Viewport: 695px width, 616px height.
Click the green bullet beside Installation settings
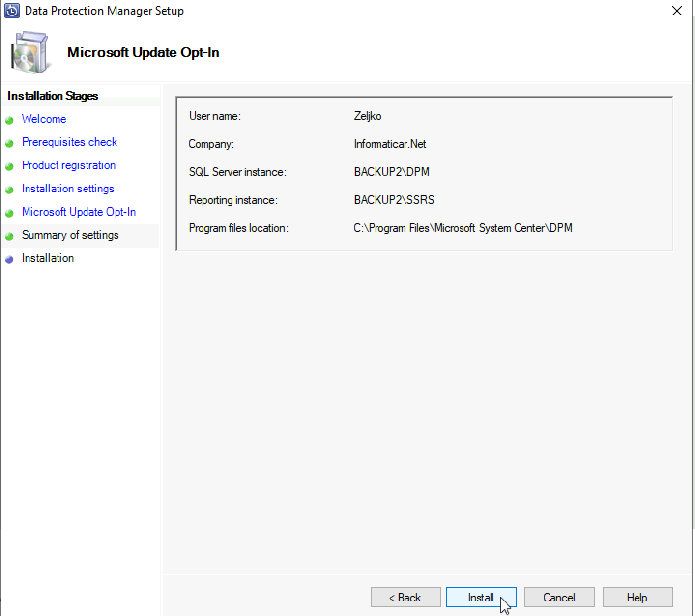pyautogui.click(x=9, y=190)
